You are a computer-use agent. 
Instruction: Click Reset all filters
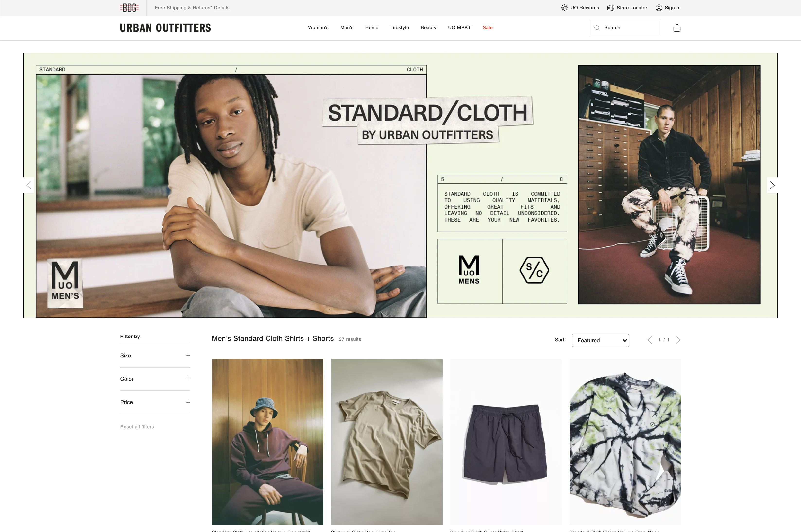[x=137, y=427]
